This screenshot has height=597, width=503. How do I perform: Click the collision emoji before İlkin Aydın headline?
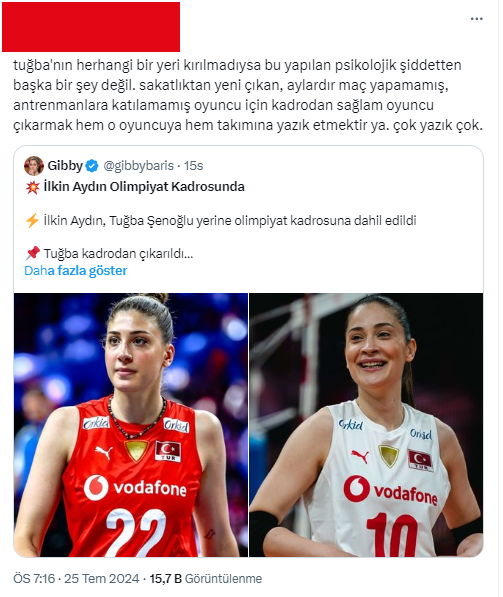coord(32,187)
